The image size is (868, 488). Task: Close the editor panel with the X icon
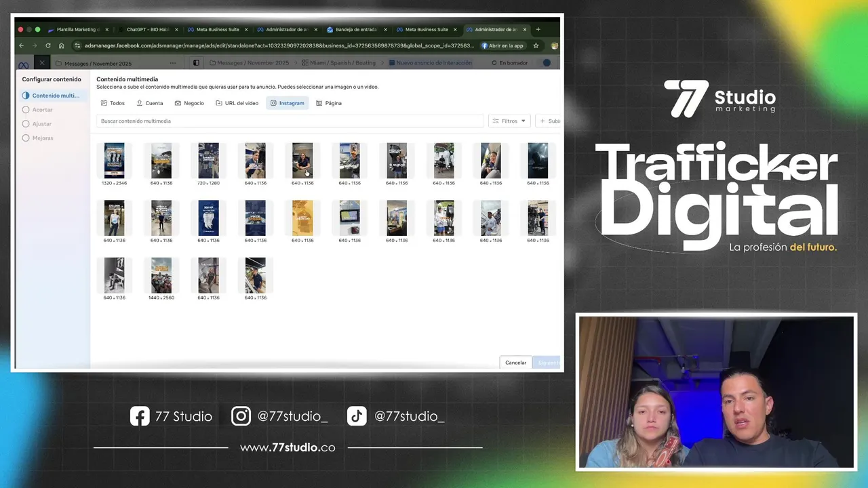tap(41, 63)
